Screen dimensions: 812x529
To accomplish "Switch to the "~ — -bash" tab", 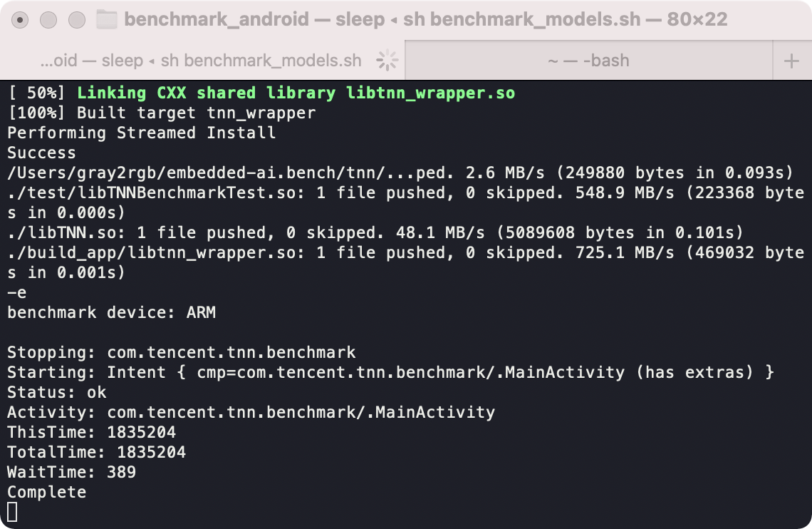I will [x=588, y=60].
